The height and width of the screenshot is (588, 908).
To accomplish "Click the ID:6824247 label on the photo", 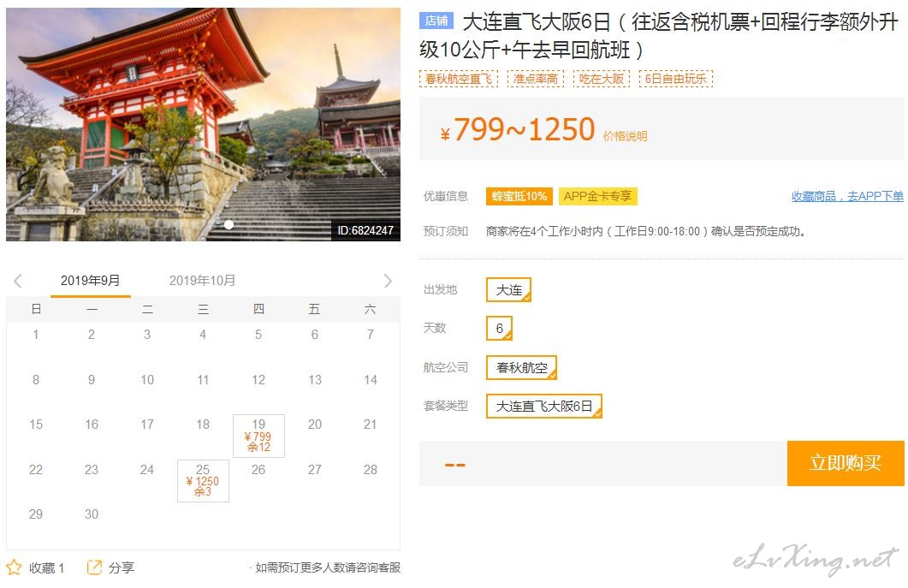I will (365, 230).
